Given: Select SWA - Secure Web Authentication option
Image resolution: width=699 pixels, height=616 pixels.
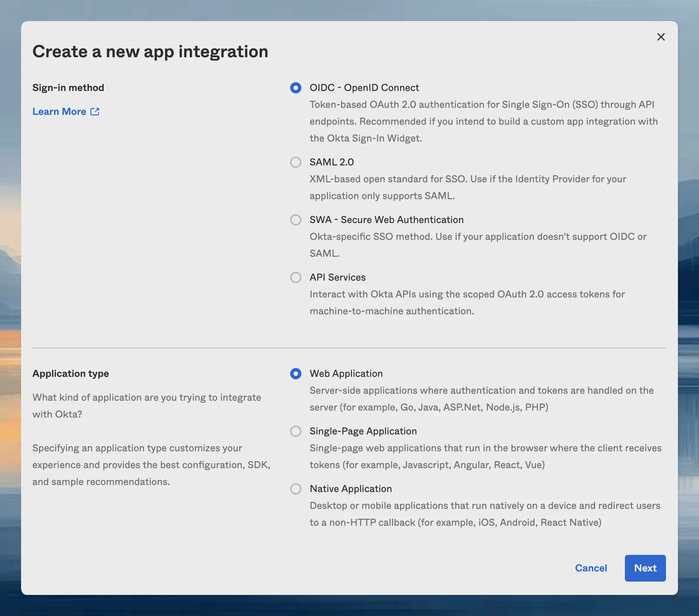Looking at the screenshot, I should tap(295, 220).
